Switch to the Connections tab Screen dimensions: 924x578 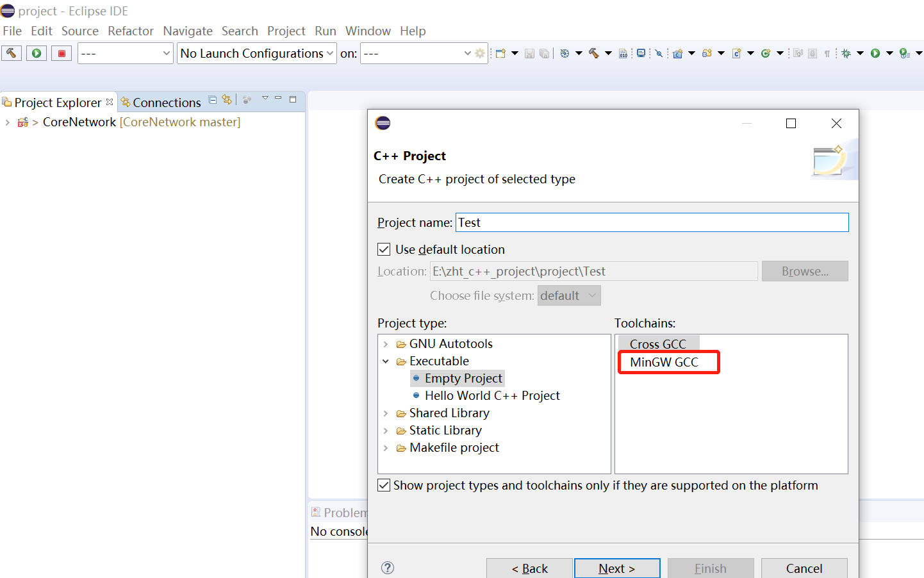pos(165,102)
